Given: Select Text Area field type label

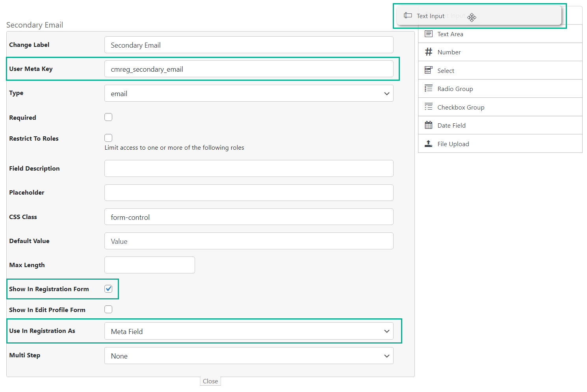Looking at the screenshot, I should pyautogui.click(x=450, y=34).
